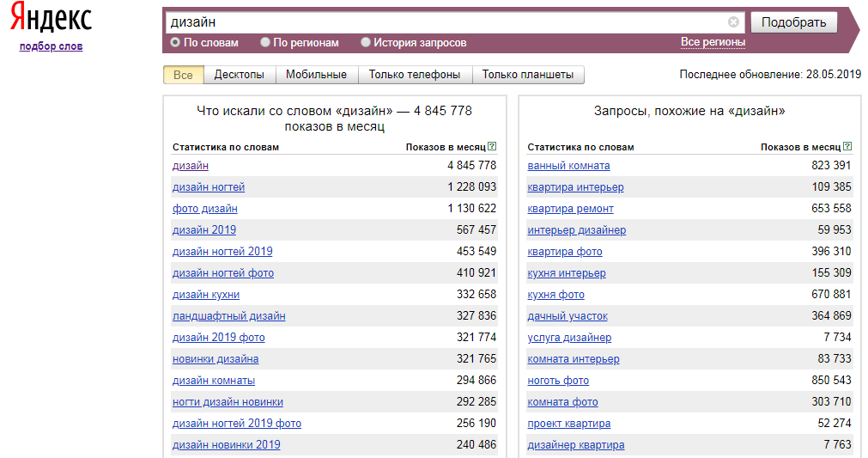
Task: Open the 'дачный участок' similar query link
Action: coord(568,316)
